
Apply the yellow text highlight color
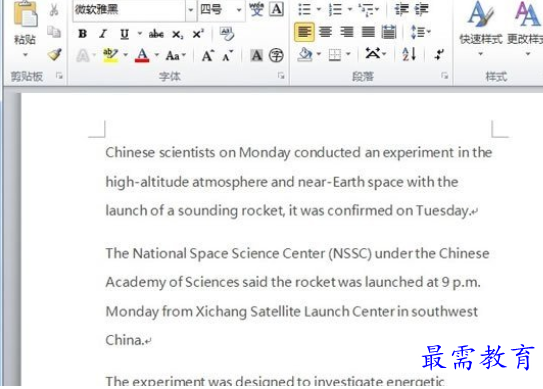110,55
